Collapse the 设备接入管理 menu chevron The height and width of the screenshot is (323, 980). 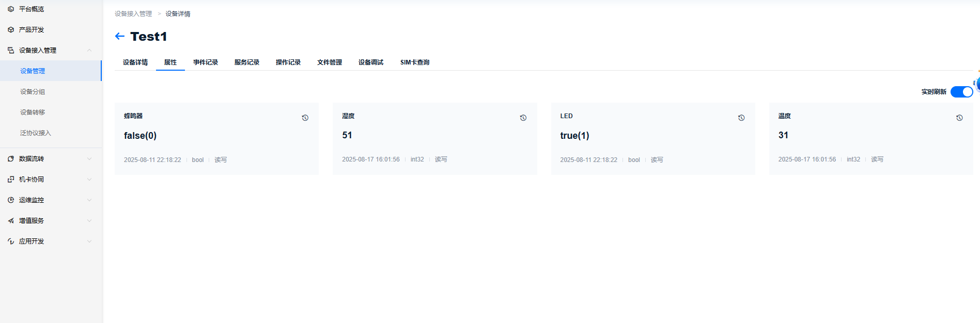coord(89,51)
